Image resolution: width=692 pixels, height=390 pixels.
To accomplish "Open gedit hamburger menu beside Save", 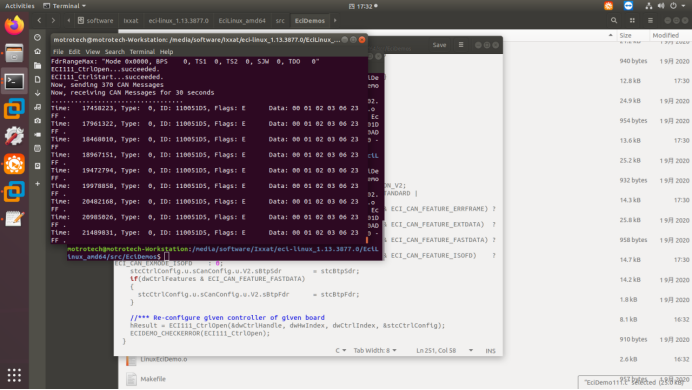I will [461, 45].
